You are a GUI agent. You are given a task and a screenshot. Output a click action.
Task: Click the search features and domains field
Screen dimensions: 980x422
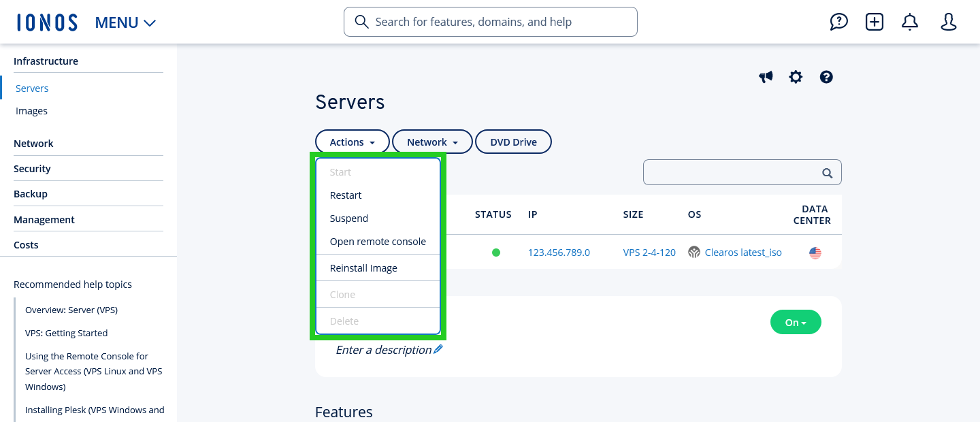491,22
